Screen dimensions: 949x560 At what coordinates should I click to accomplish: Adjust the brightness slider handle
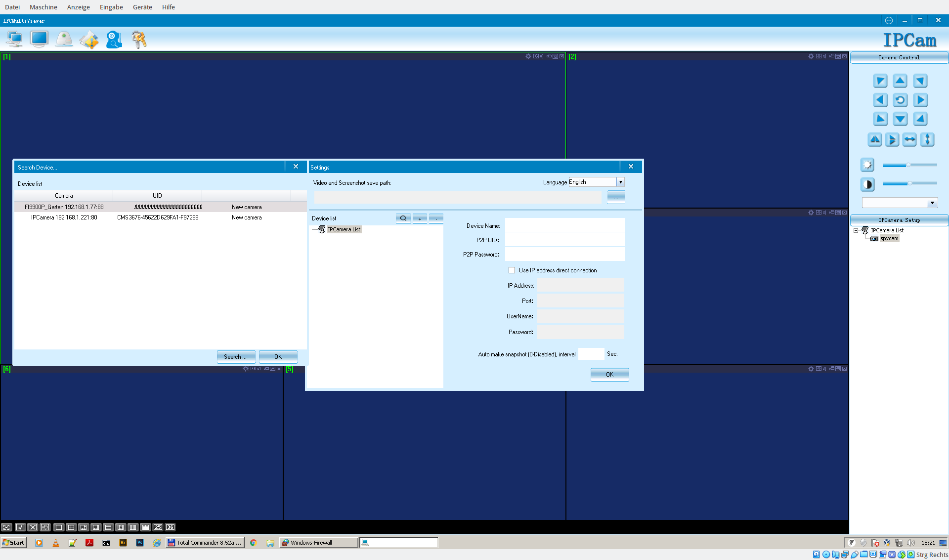pos(908,165)
